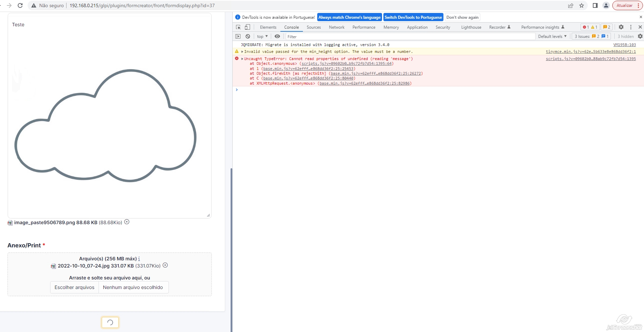Remove the image_paste9506789.png attachment

pyautogui.click(x=127, y=222)
